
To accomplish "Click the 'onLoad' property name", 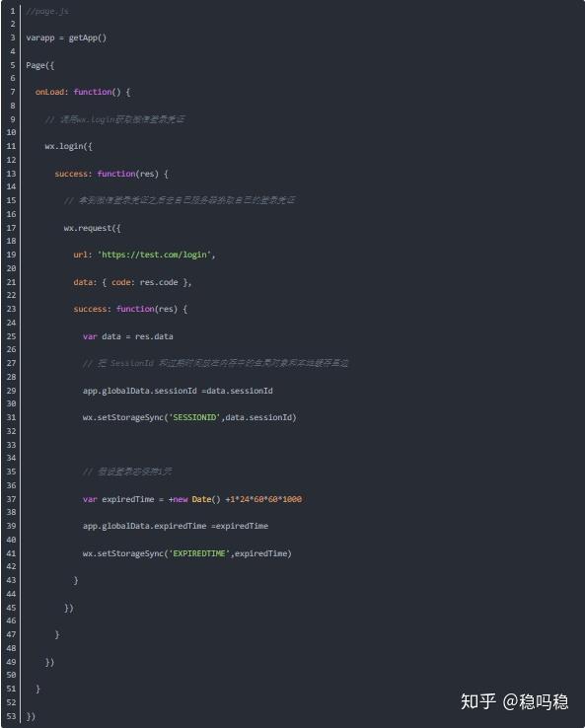I will click(49, 92).
